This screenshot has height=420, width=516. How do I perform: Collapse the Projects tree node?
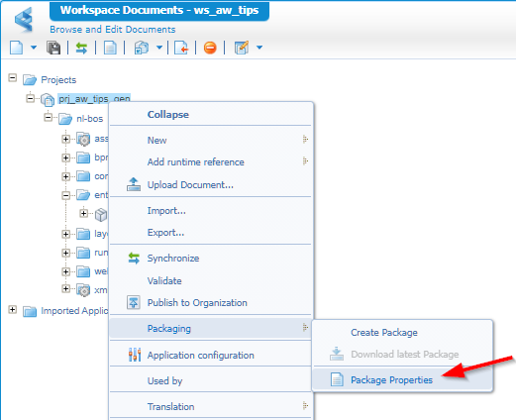coord(13,78)
